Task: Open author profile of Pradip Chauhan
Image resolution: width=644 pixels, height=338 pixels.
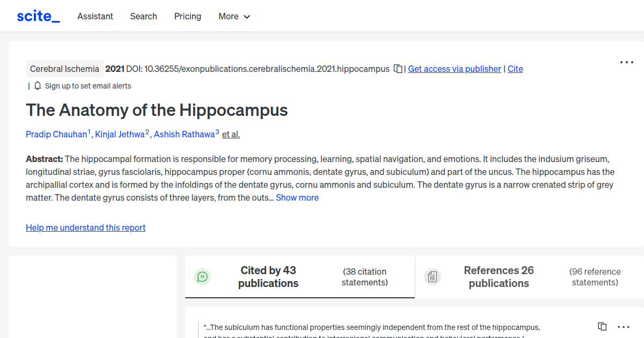Action: tap(57, 134)
